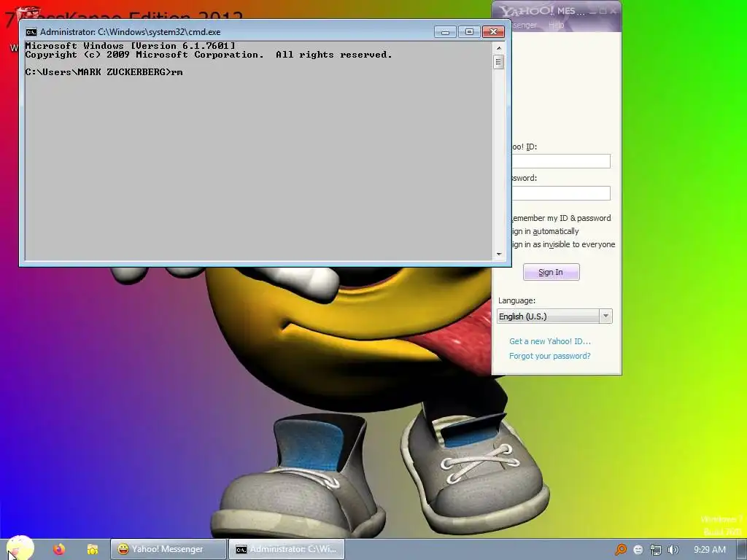Click the gray Yahoo smiley tray icon
Screen dimensions: 747x560
[x=638, y=550]
